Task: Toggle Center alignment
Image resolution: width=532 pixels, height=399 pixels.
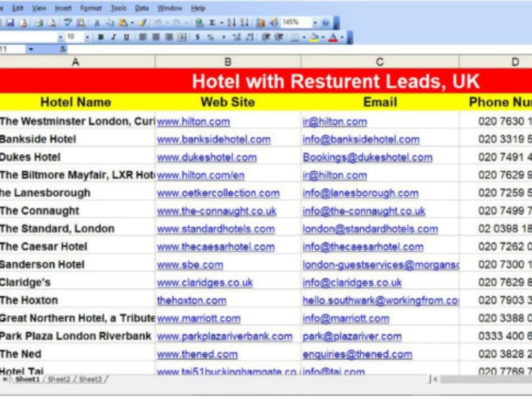Action: click(156, 37)
